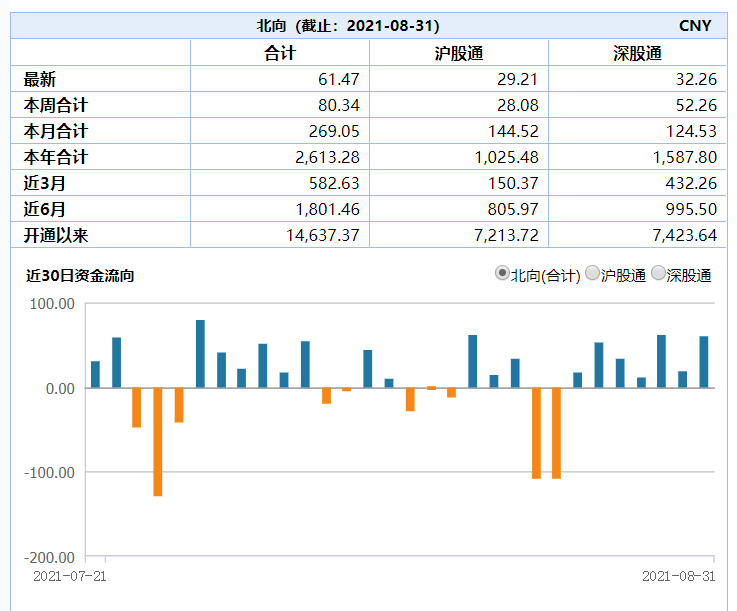Select the 最新 row label
The width and height of the screenshot is (737, 611).
tap(41, 79)
